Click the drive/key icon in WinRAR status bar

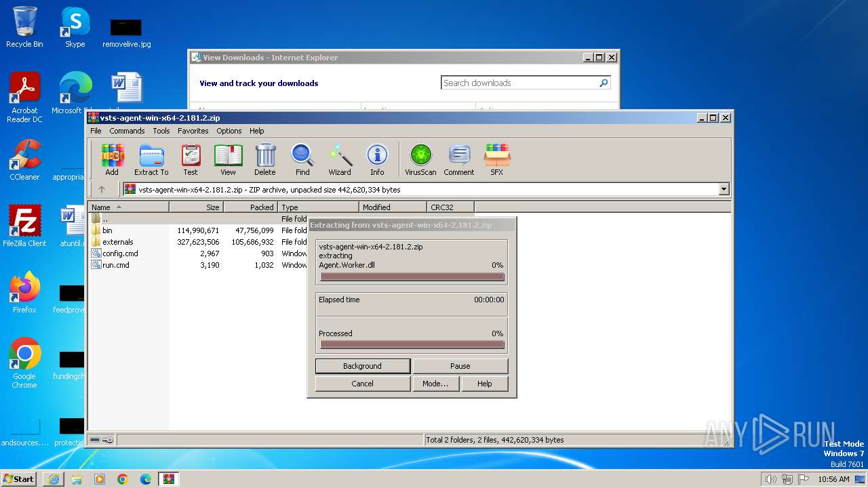pyautogui.click(x=102, y=440)
